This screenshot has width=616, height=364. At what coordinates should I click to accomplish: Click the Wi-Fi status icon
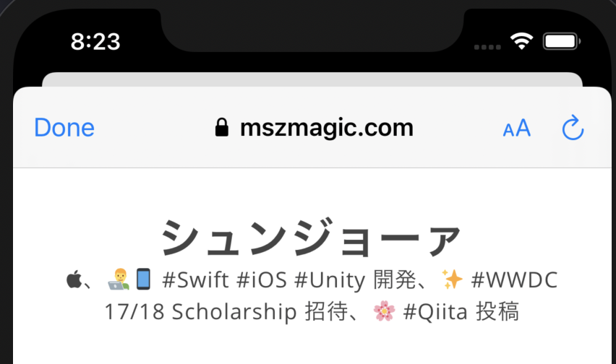tap(522, 40)
